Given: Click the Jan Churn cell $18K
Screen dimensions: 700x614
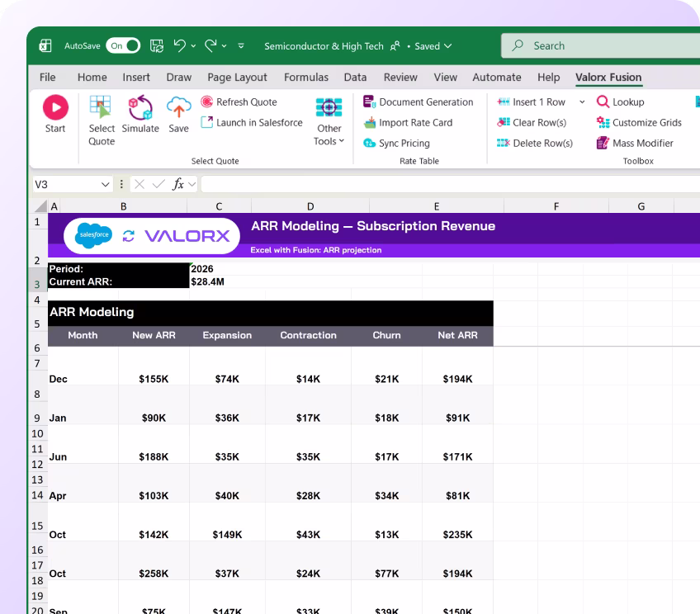Looking at the screenshot, I should [x=386, y=418].
